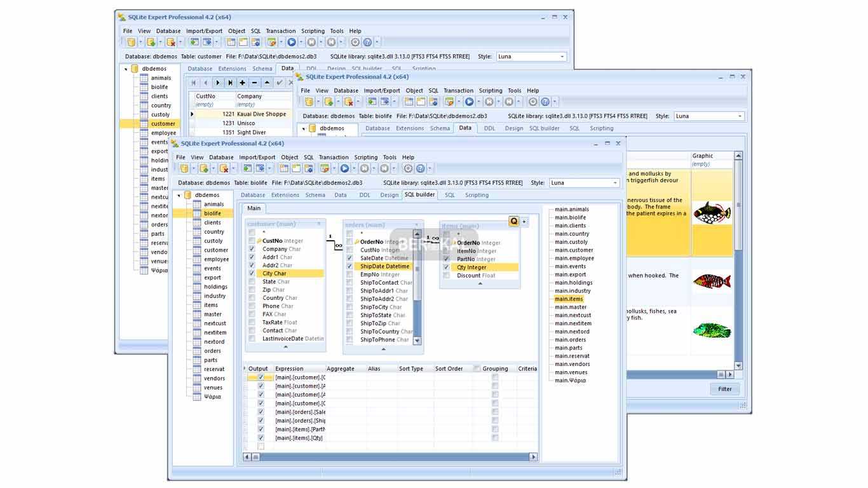Click the Filter button in middle biolife window
The image size is (868, 488).
pos(724,389)
